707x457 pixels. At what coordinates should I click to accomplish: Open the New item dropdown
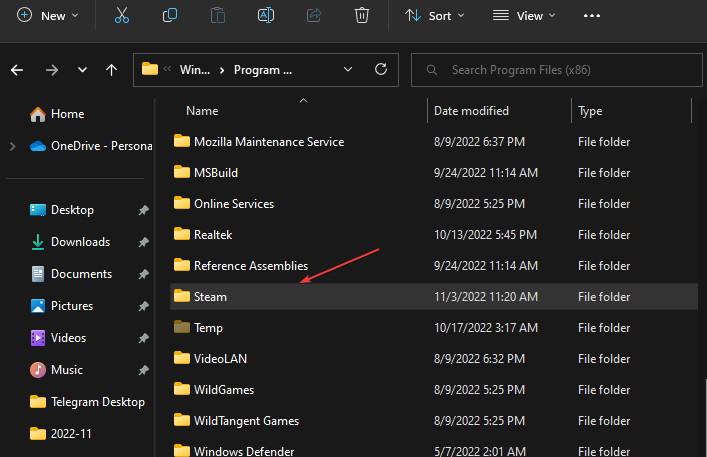click(48, 16)
